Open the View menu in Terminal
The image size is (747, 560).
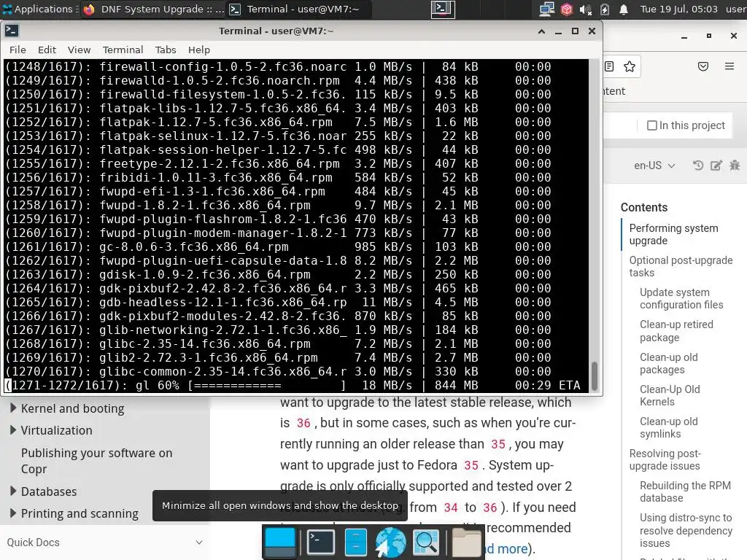point(79,50)
